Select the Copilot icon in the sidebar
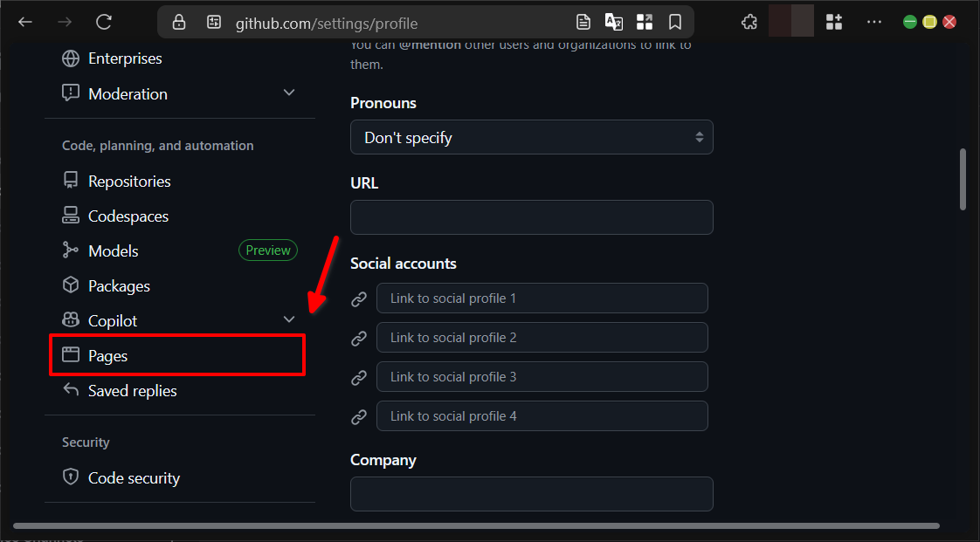The image size is (980, 542). coord(70,320)
